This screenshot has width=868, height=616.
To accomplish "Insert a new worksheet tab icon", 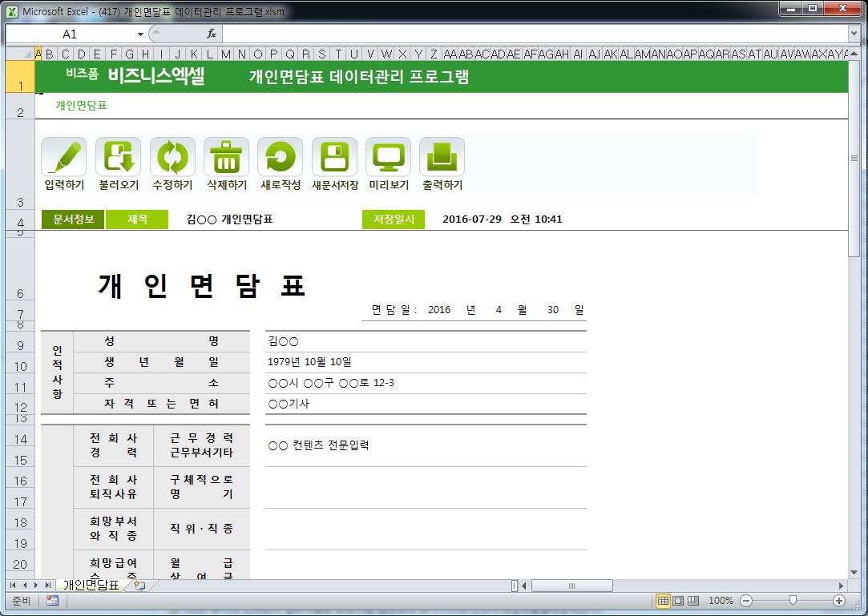I will (x=139, y=585).
